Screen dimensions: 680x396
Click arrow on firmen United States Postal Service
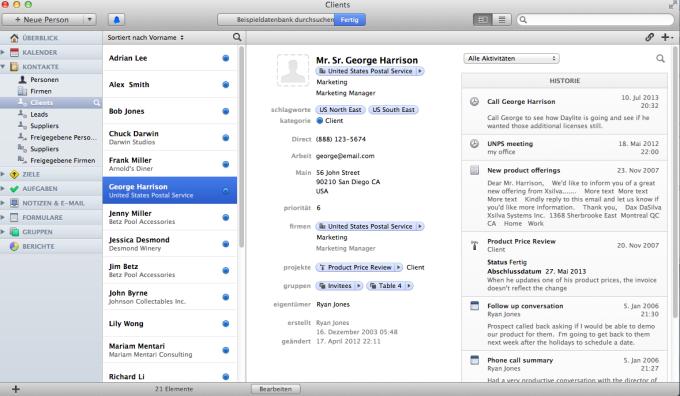click(x=419, y=226)
